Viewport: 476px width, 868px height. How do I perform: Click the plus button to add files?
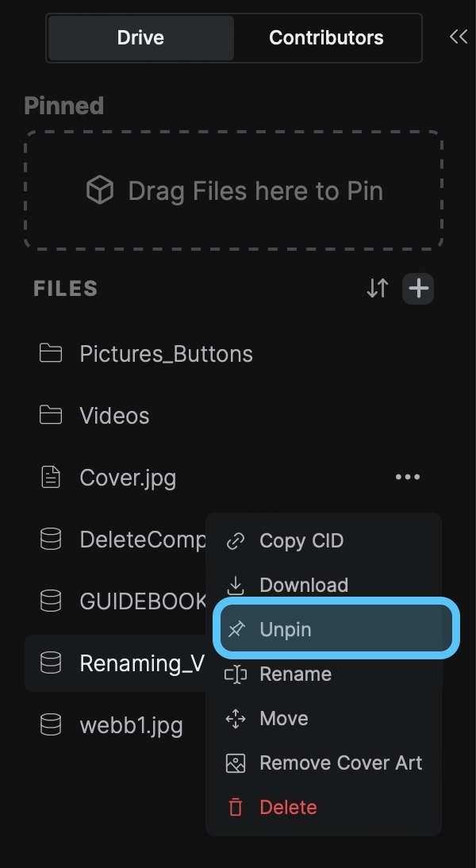coord(418,289)
